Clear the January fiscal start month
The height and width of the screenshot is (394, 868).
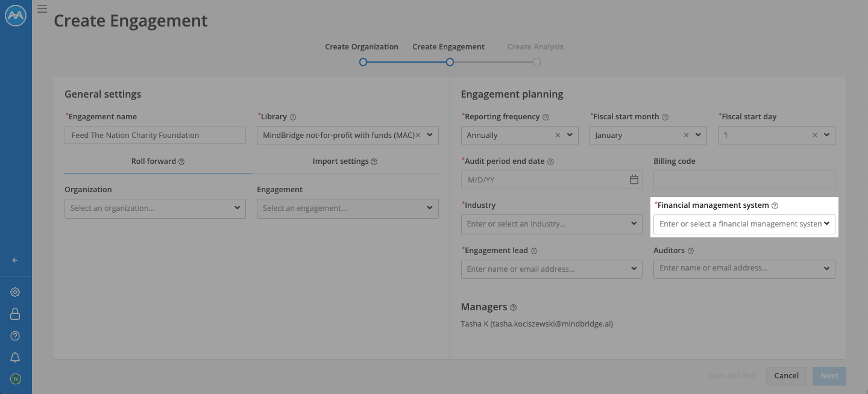(x=686, y=135)
